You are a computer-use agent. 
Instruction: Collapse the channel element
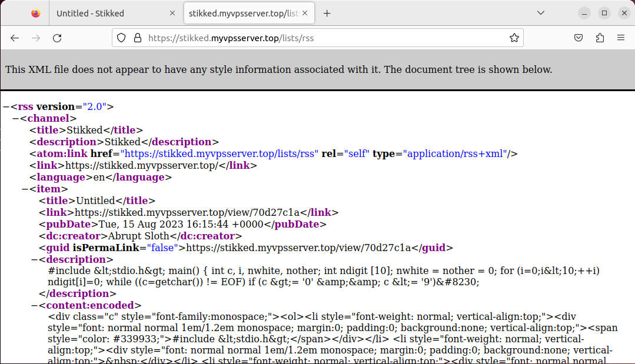(16, 118)
